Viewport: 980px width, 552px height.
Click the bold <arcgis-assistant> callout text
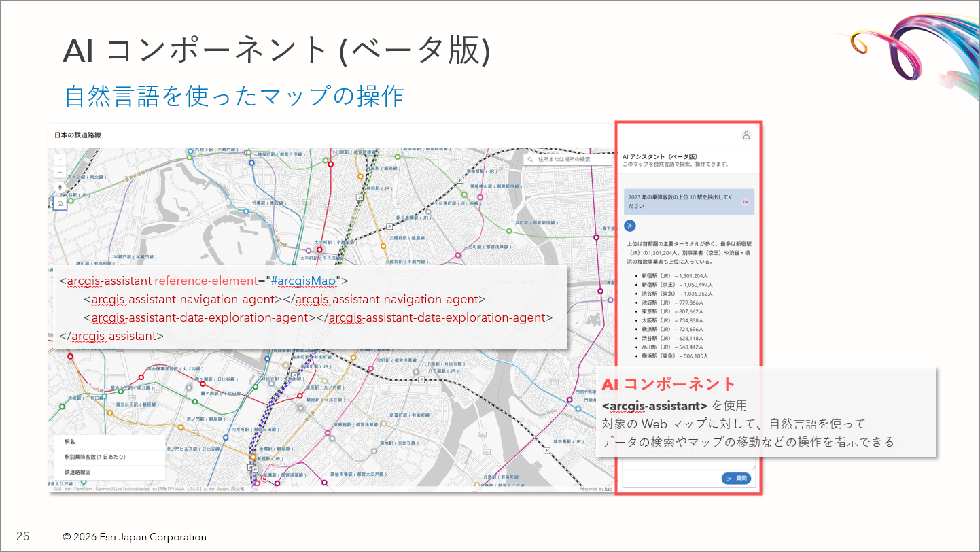(655, 406)
